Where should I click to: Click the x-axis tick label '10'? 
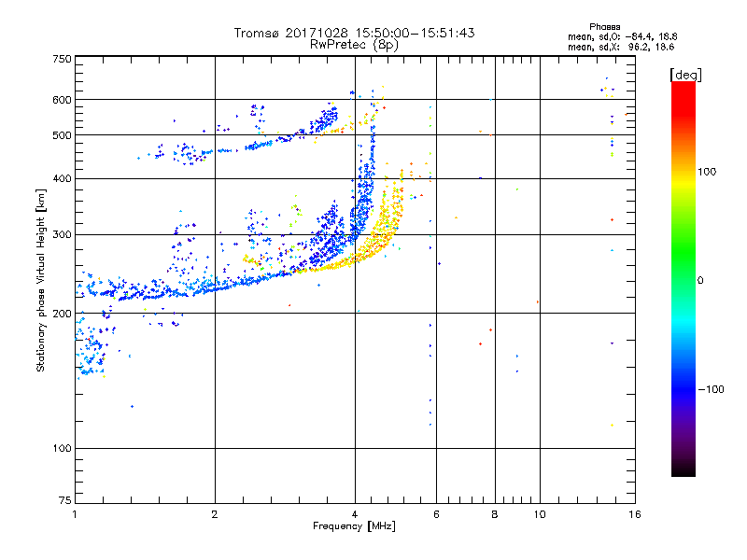[540, 514]
